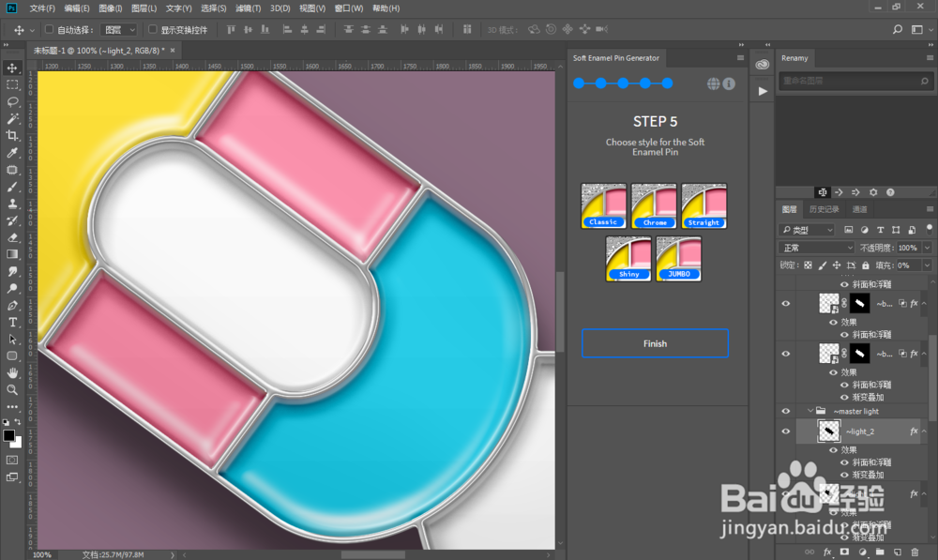This screenshot has width=938, height=560.
Task: Open the 图像(I) menu
Action: (x=111, y=8)
